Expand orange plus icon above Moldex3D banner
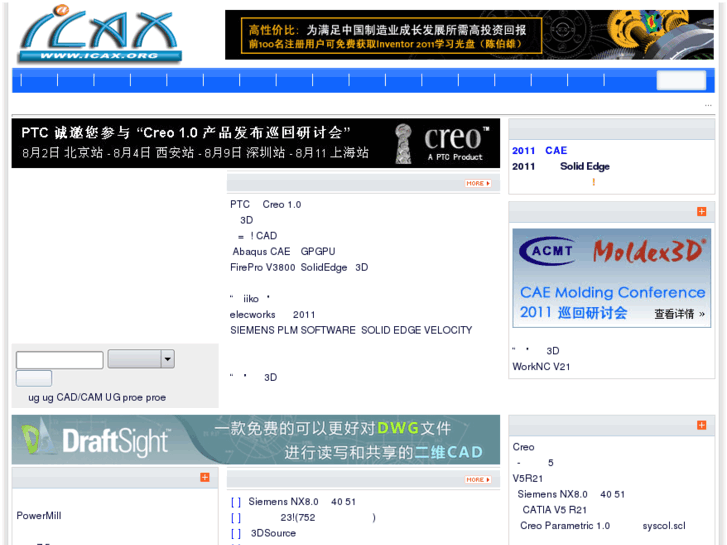This screenshot has height=545, width=727. point(701,212)
